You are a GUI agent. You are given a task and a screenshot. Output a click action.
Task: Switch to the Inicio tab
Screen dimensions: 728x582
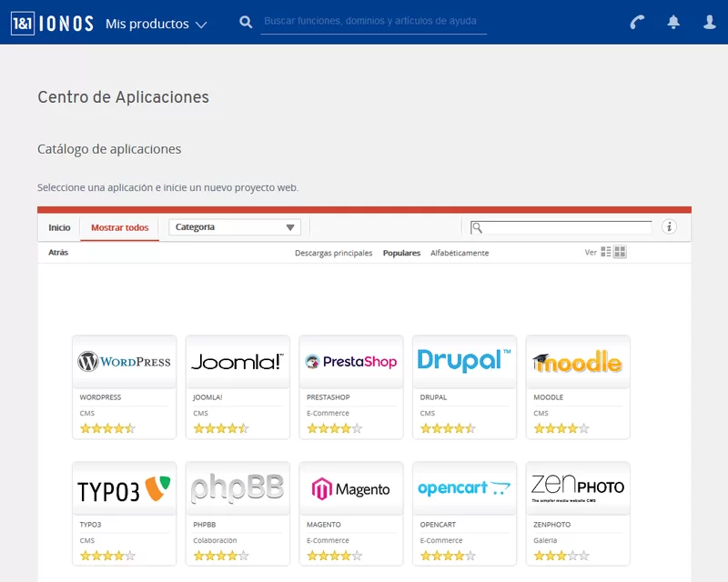59,227
